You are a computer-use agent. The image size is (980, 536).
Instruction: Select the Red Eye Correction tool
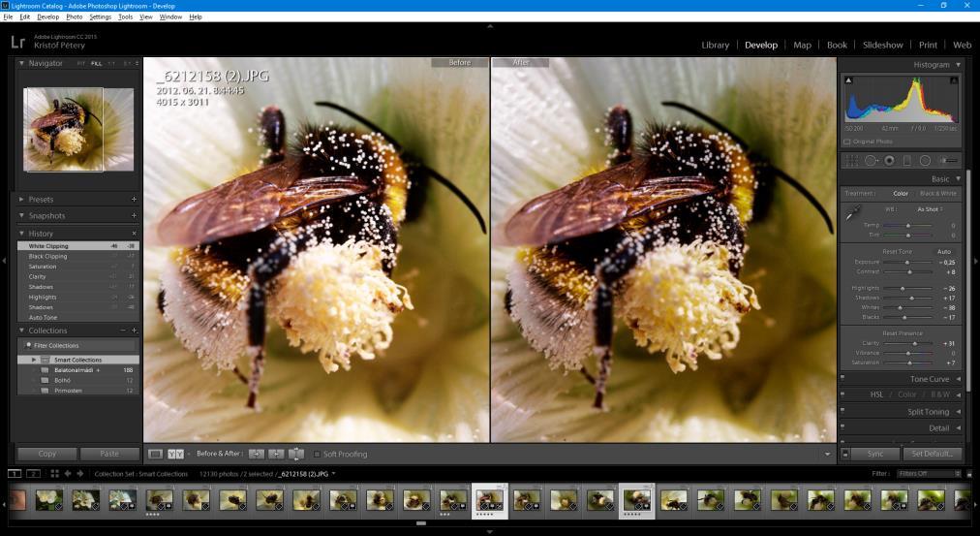[889, 161]
